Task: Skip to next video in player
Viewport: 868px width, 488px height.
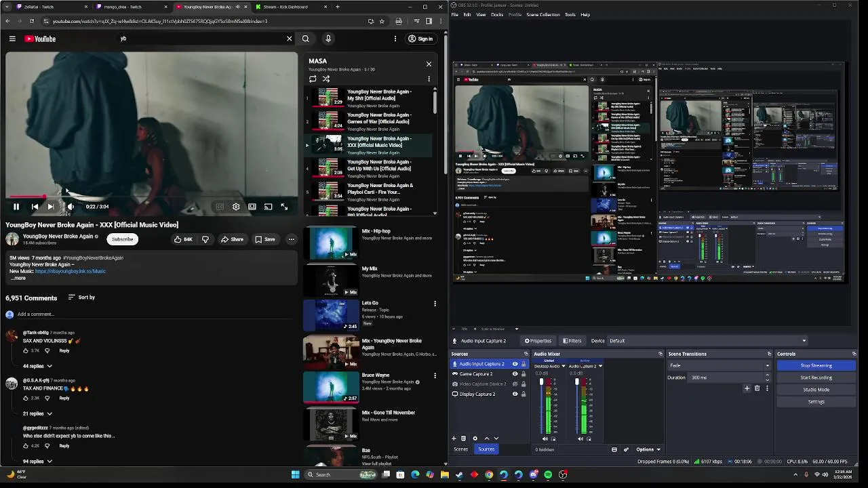Action: (x=51, y=207)
